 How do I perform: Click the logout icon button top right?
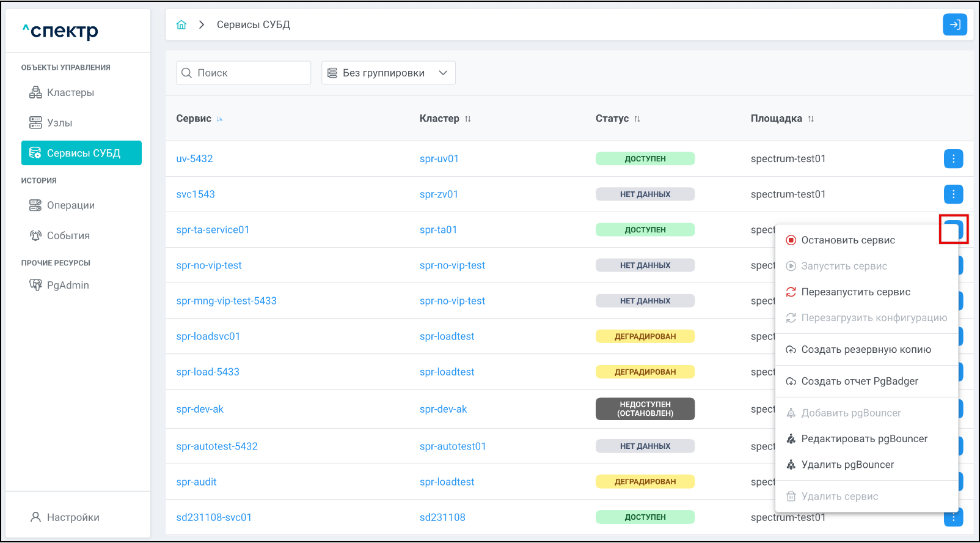[954, 25]
